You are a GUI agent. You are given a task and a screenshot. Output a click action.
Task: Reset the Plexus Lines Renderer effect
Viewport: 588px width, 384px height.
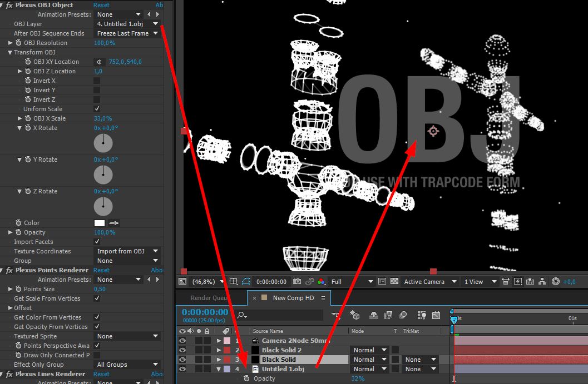(x=101, y=374)
